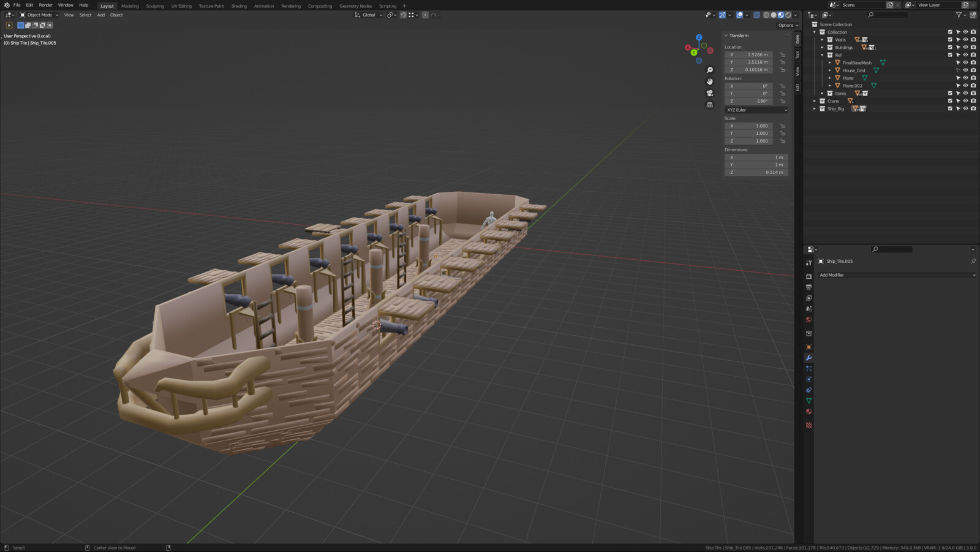The width and height of the screenshot is (980, 552).
Task: Toggle selectability of House_Grid arrow icon
Action: coord(958,70)
